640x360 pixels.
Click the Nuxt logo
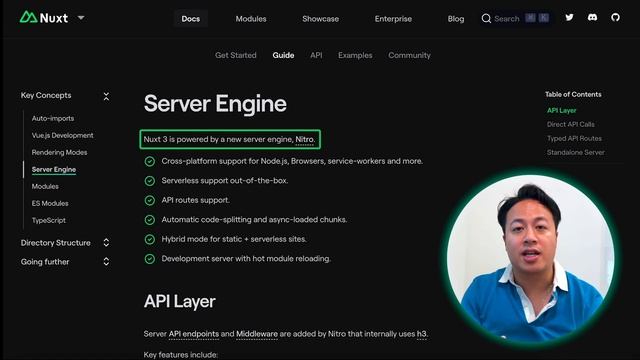pos(44,18)
